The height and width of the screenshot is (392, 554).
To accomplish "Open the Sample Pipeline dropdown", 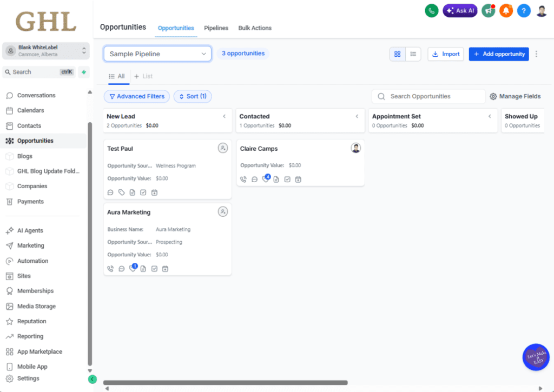I will point(157,54).
